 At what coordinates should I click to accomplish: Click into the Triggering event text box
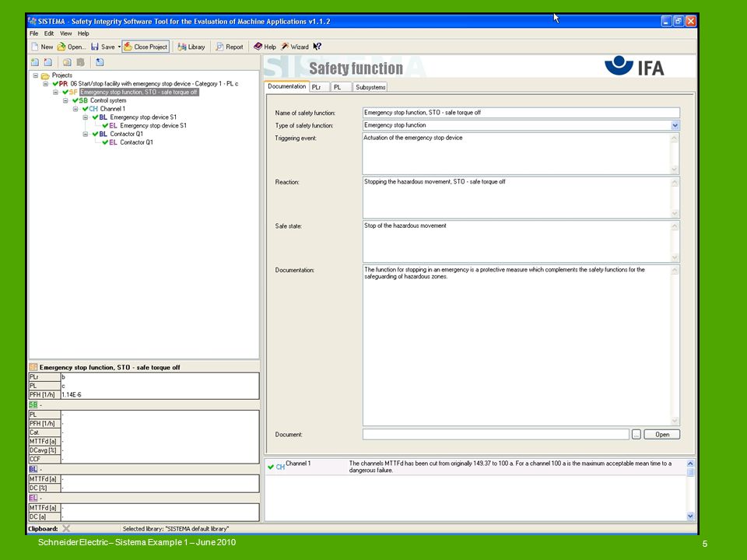click(x=521, y=153)
